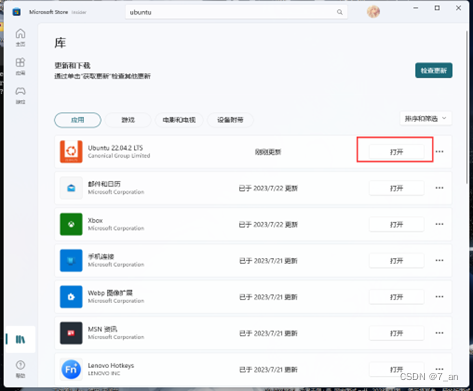Click the Ubuntu 22.04.2 LTS title text

[x=115, y=148]
